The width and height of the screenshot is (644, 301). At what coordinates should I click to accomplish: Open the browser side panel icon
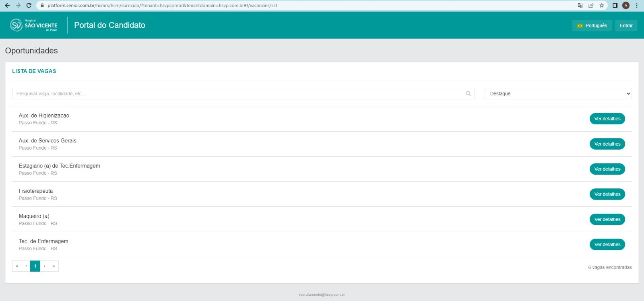[615, 5]
